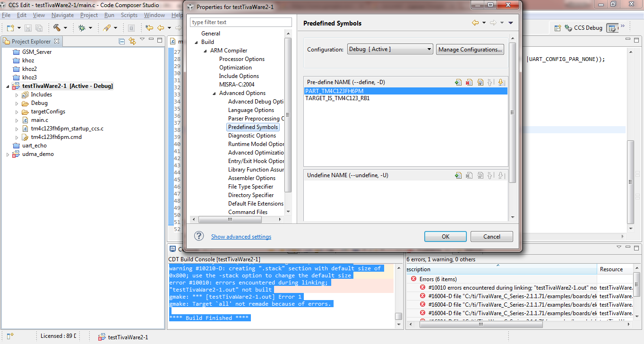Click Errors (6 items) row
Viewport: 644px width, 344px height.
point(438,279)
